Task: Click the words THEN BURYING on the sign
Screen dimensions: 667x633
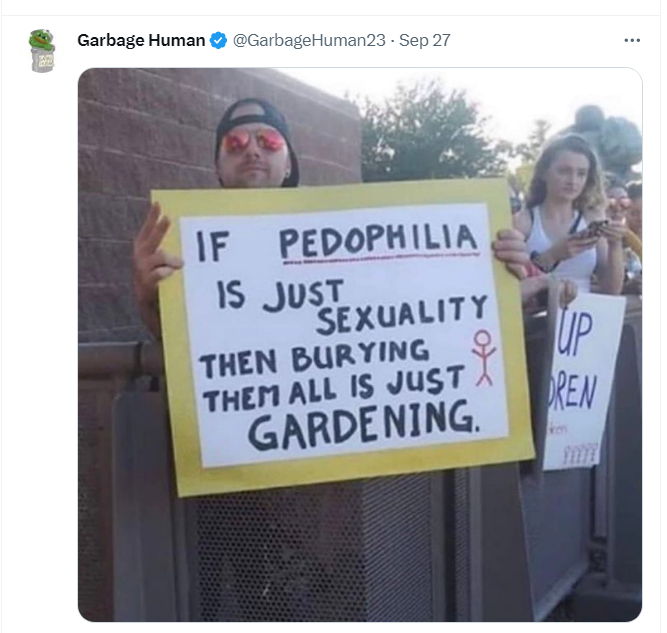Action: [315, 358]
